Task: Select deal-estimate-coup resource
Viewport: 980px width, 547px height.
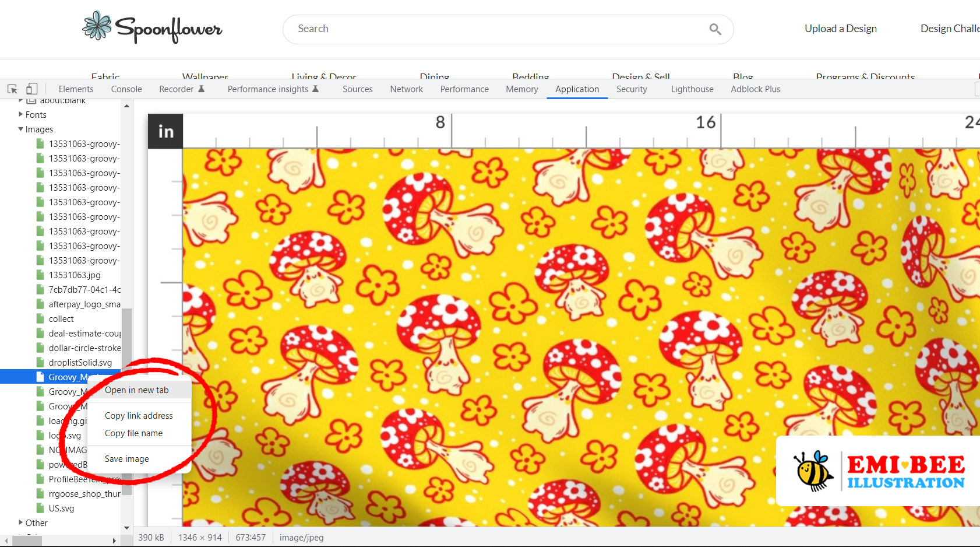Action: point(84,333)
